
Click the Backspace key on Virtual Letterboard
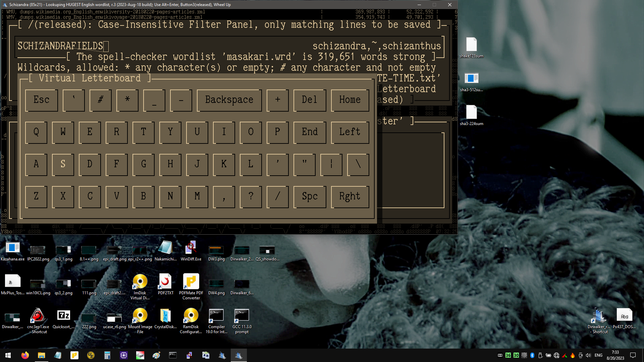point(229,100)
